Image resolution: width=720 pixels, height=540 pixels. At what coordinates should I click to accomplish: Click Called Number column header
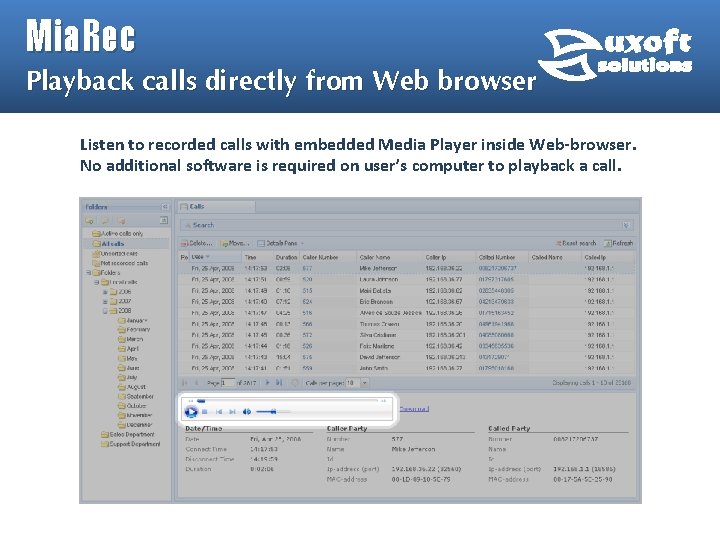click(x=501, y=257)
